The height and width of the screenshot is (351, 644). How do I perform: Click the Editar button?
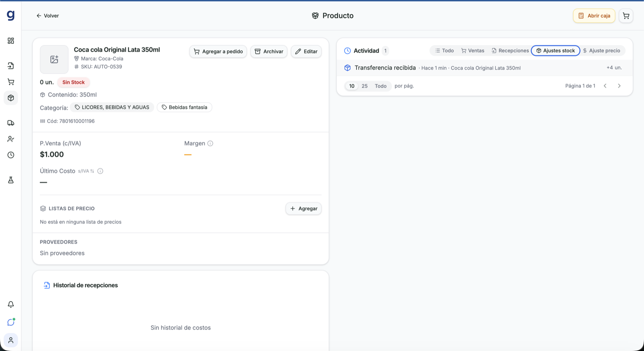point(306,51)
